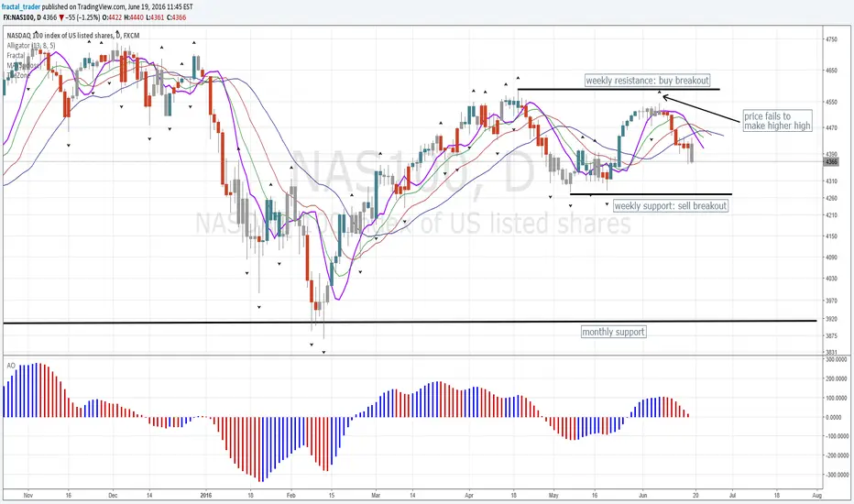Click the TheZone indicator legend entry

(x=18, y=75)
